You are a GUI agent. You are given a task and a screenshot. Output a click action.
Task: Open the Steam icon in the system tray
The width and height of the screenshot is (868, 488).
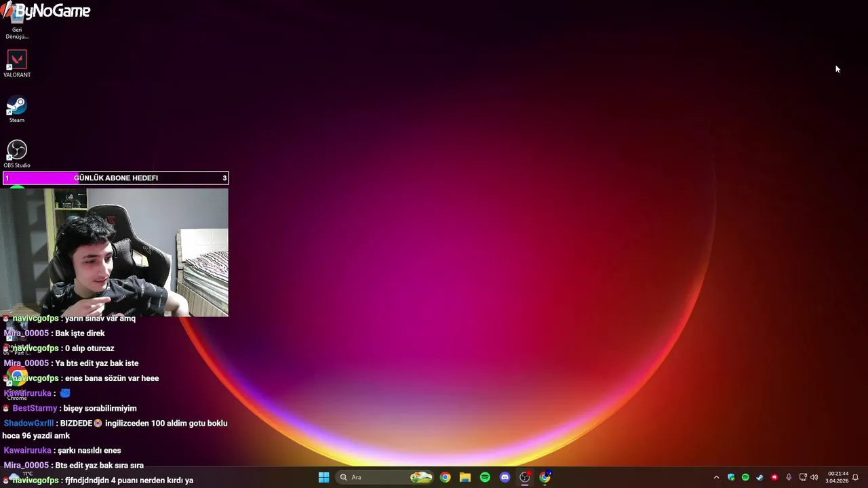click(x=759, y=477)
